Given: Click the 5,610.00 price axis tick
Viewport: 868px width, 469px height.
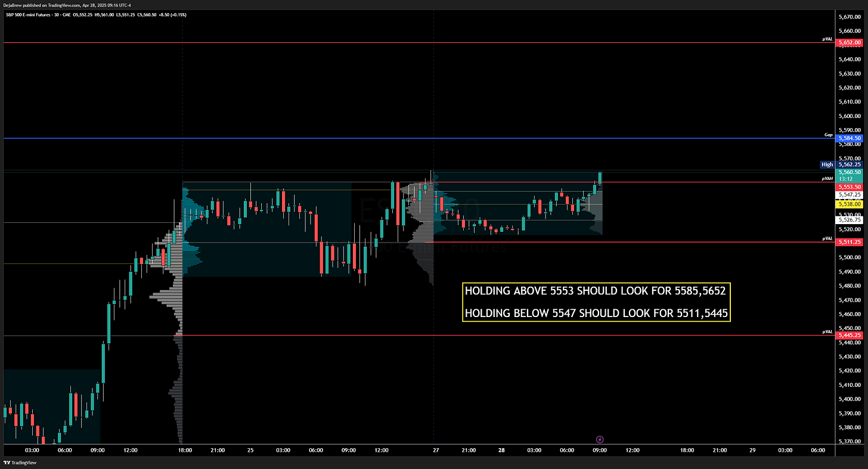Looking at the screenshot, I should click(849, 101).
